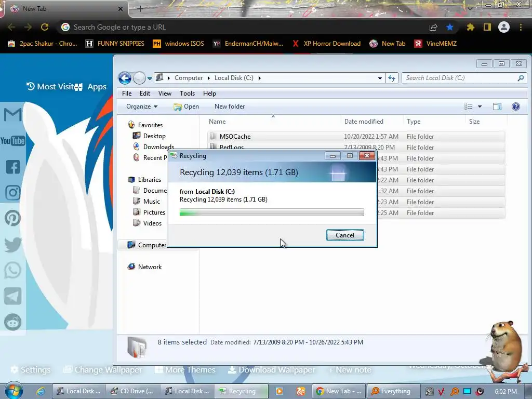Viewport: 532px width, 399px height.
Task: Toggle the preview pane icon
Action: (497, 107)
